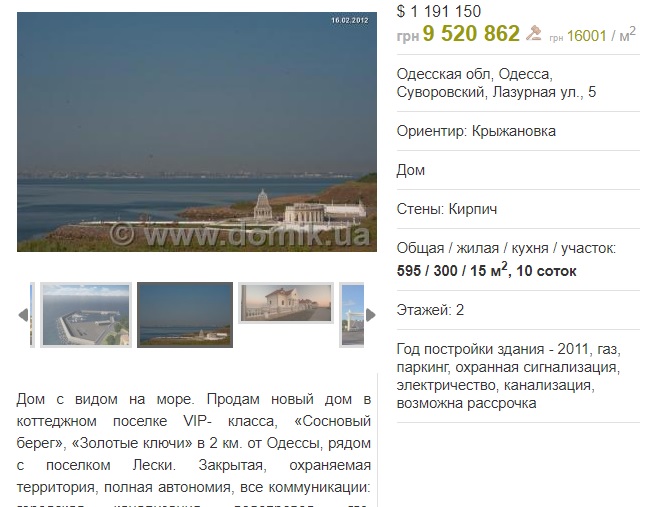Image resolution: width=656 pixels, height=507 pixels.
Task: Open the marina aerial view thumbnail
Action: 86,315
